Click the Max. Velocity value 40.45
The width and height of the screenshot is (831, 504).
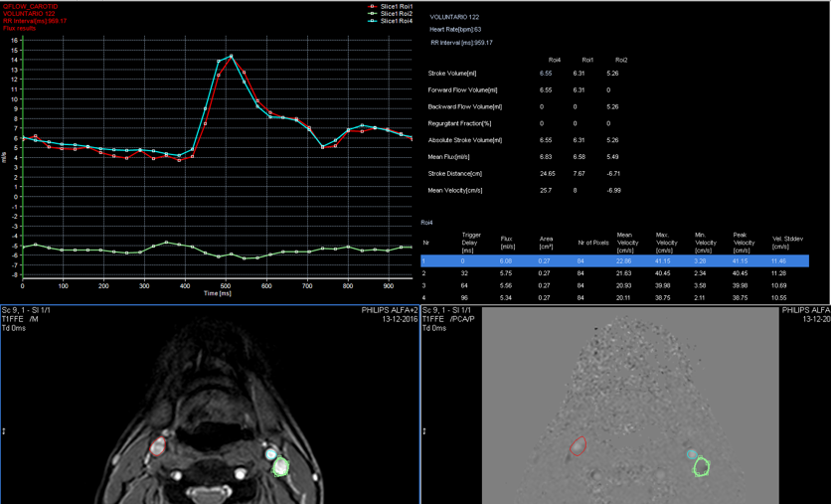664,273
